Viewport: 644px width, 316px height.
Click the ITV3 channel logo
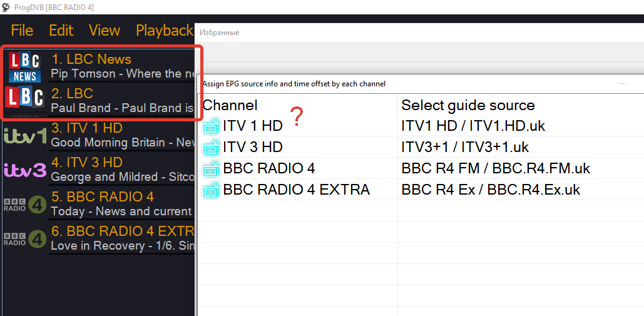(25, 170)
